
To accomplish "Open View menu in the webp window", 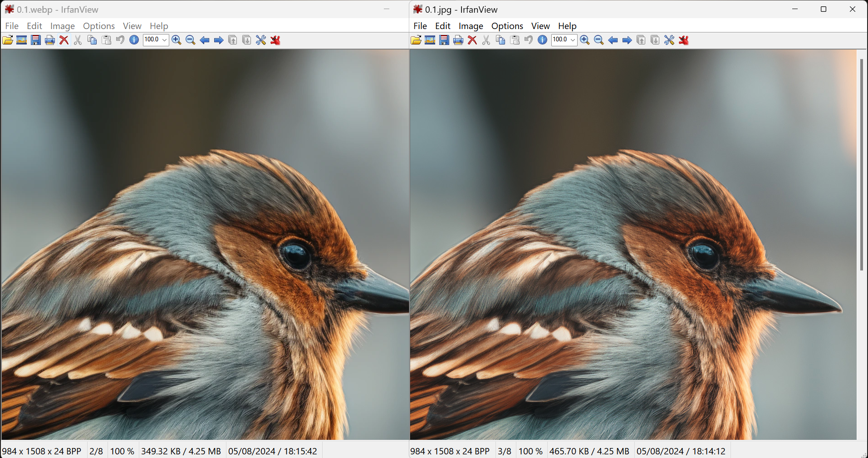I will tap(132, 26).
